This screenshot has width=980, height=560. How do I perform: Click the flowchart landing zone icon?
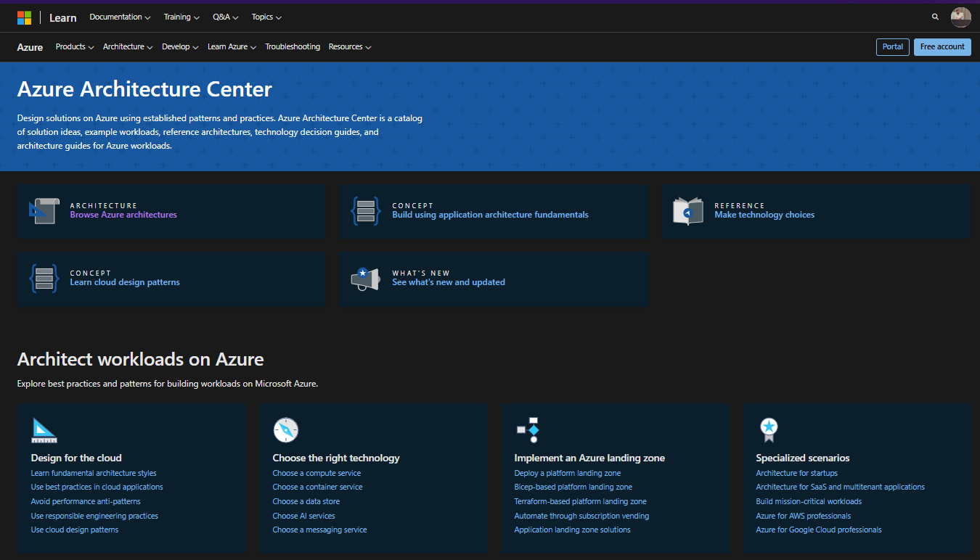528,430
